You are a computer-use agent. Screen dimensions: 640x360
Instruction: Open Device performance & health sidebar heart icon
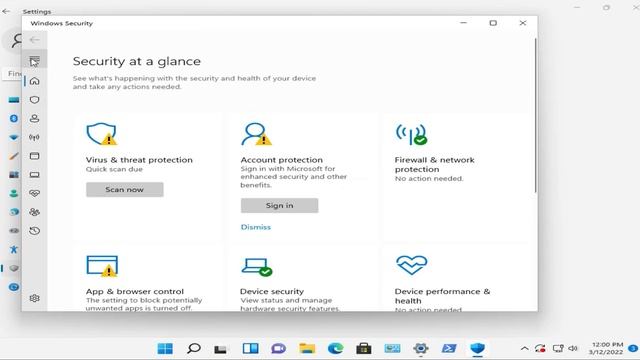pyautogui.click(x=35, y=193)
